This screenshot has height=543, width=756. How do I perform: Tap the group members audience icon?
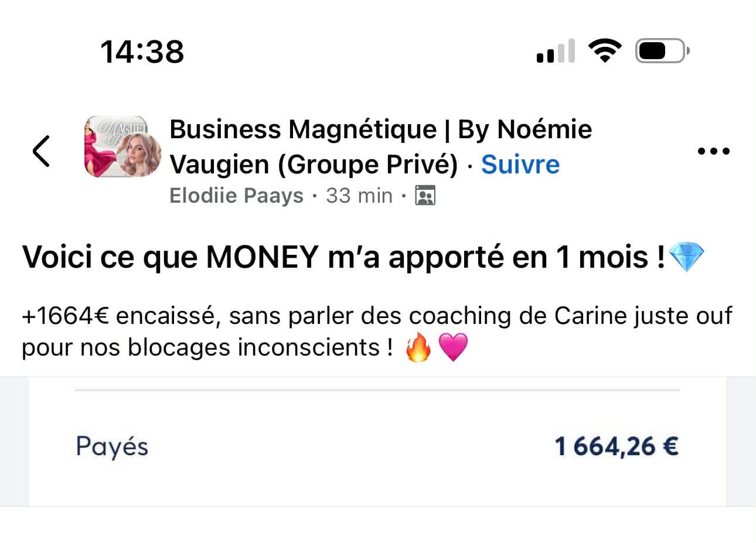click(425, 196)
